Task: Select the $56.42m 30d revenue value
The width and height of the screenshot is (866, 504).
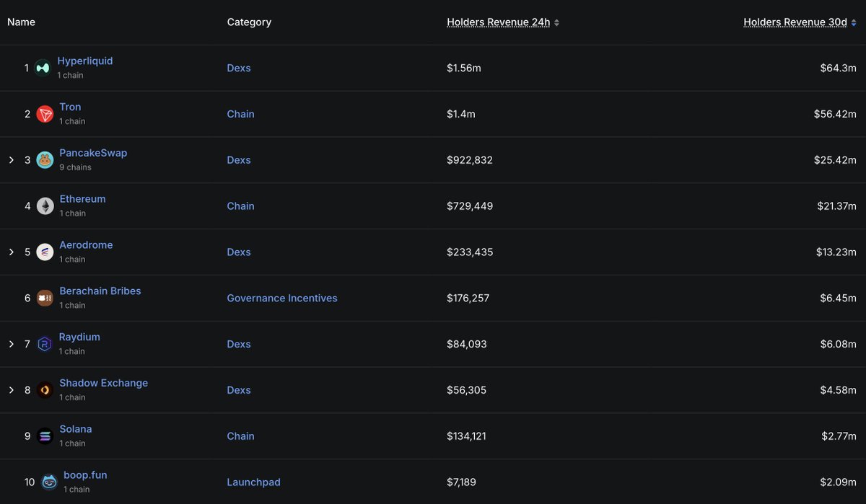Action: (836, 114)
